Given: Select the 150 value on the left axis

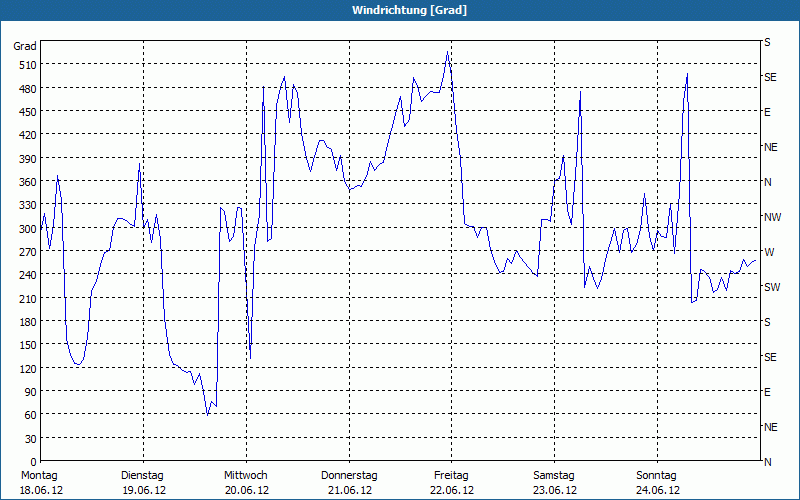Looking at the screenshot, I should pos(28,345).
